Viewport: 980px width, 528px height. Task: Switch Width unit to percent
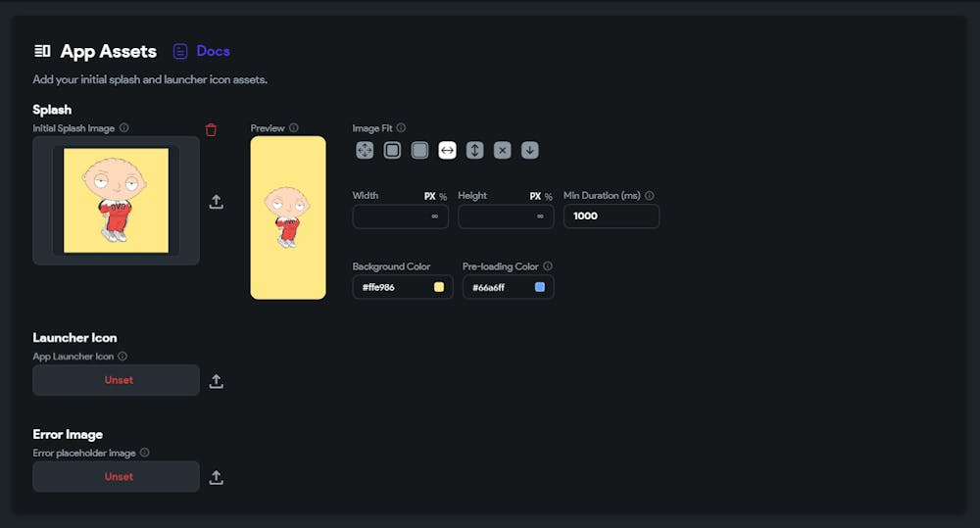pos(443,197)
